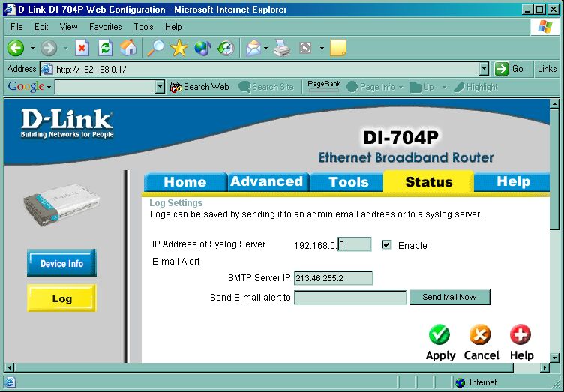Image resolution: width=564 pixels, height=392 pixels.
Task: Click the Search Site icon
Action: 244,87
